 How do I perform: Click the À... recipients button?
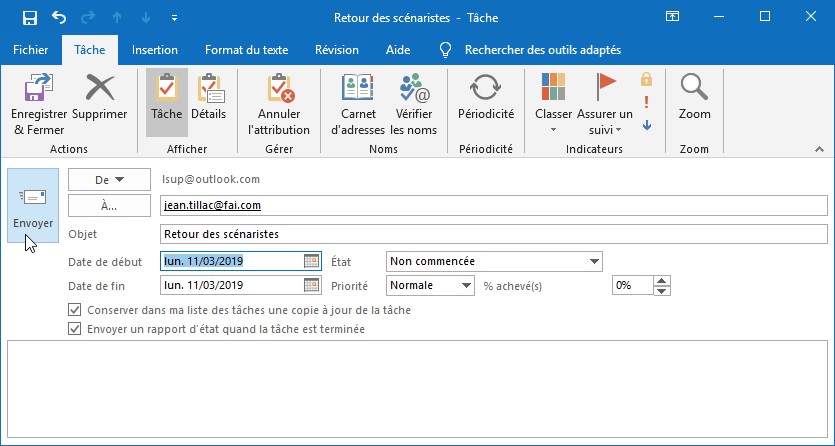click(x=109, y=206)
